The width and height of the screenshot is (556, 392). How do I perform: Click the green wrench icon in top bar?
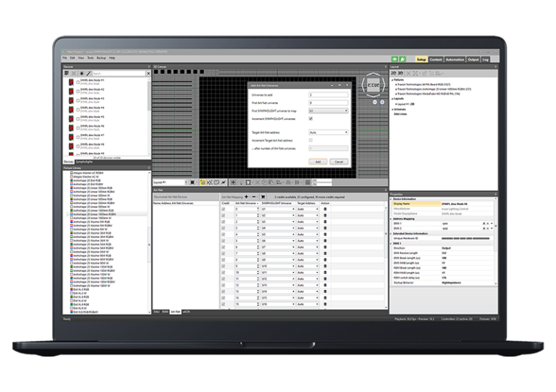tap(403, 59)
